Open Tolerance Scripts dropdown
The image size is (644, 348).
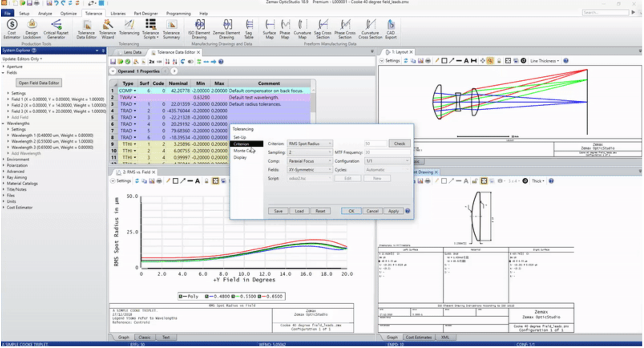[151, 29]
